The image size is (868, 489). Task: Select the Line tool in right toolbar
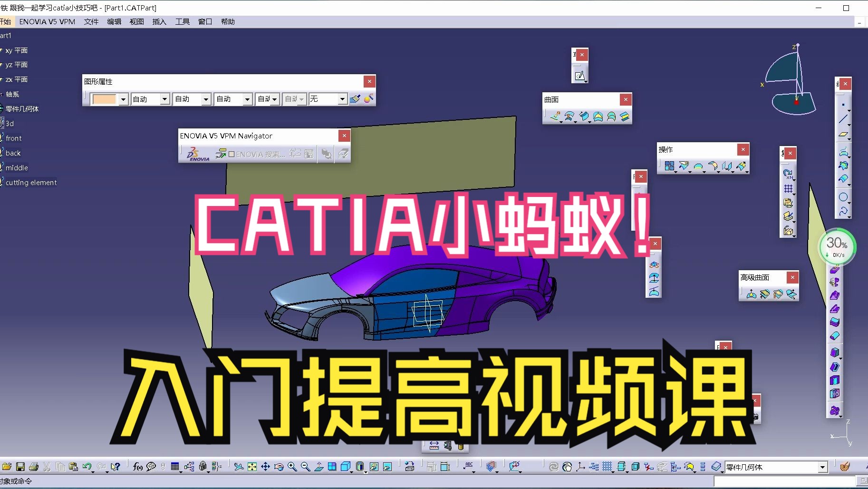843,119
